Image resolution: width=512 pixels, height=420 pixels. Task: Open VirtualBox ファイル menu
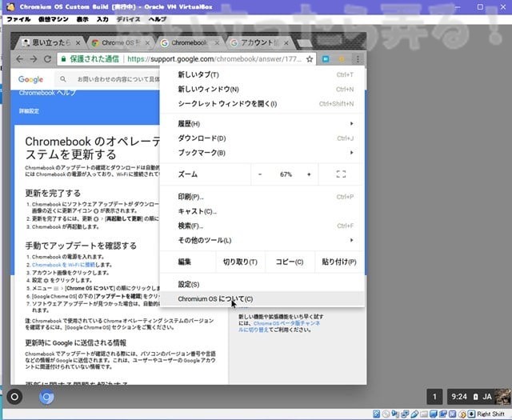click(18, 19)
